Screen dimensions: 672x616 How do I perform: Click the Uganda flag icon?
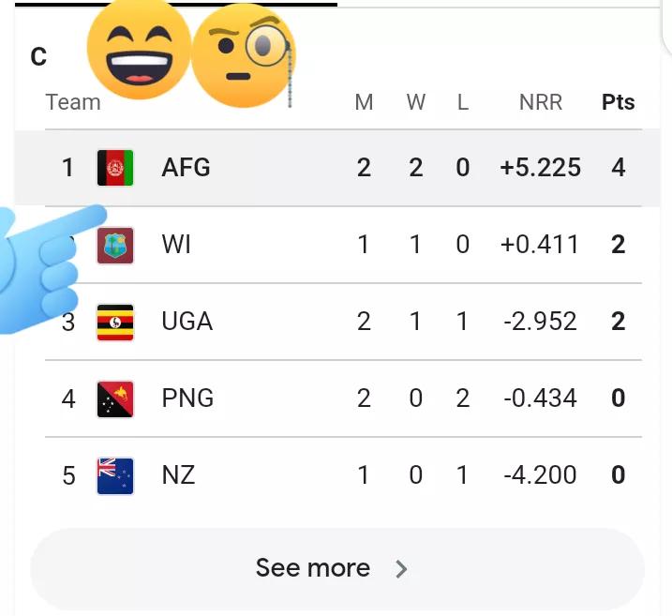click(115, 322)
